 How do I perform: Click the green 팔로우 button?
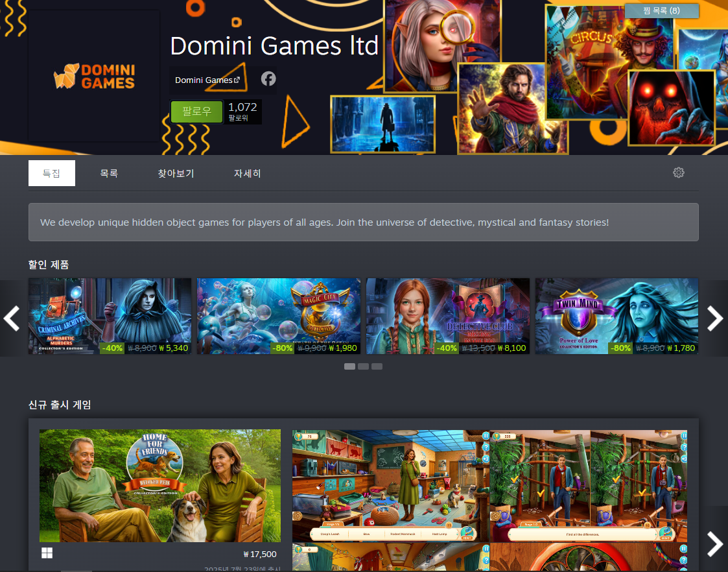(197, 112)
